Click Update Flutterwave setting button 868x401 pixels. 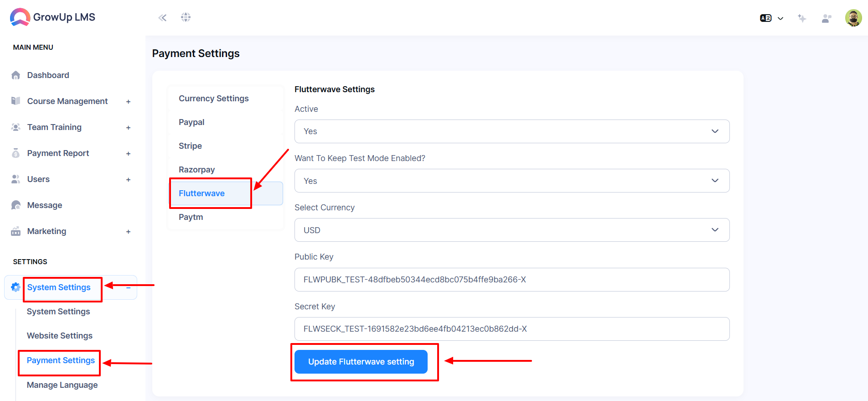coord(361,362)
